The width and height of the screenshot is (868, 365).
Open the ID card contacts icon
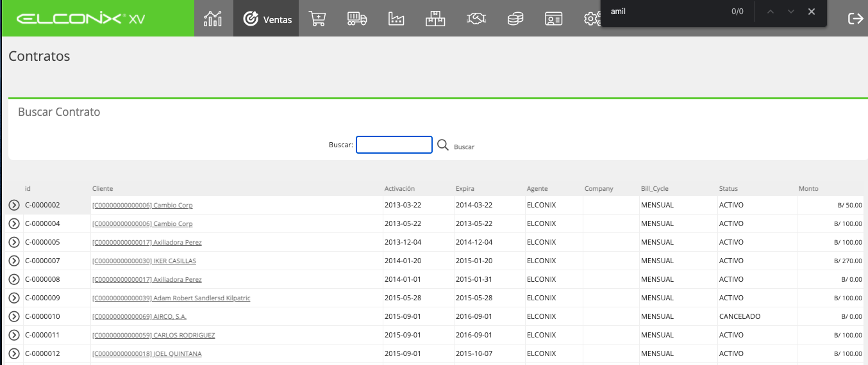[553, 19]
